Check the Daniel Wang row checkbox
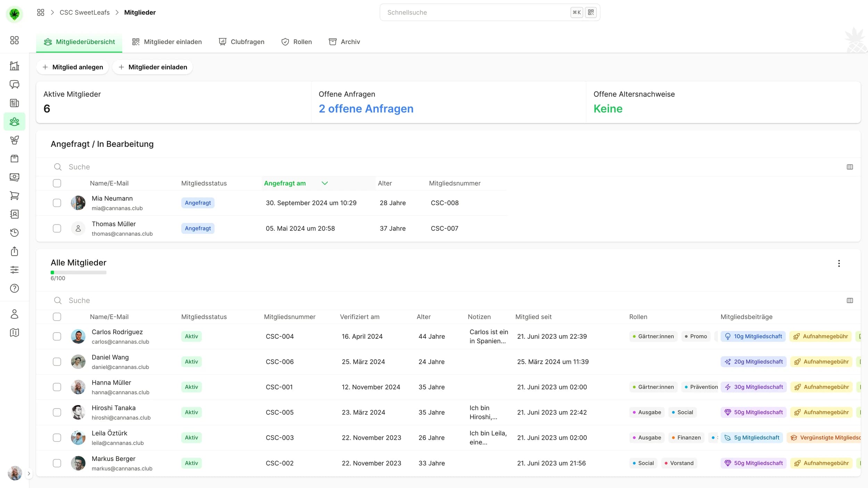Screen dimensions: 868x488 click(57, 362)
